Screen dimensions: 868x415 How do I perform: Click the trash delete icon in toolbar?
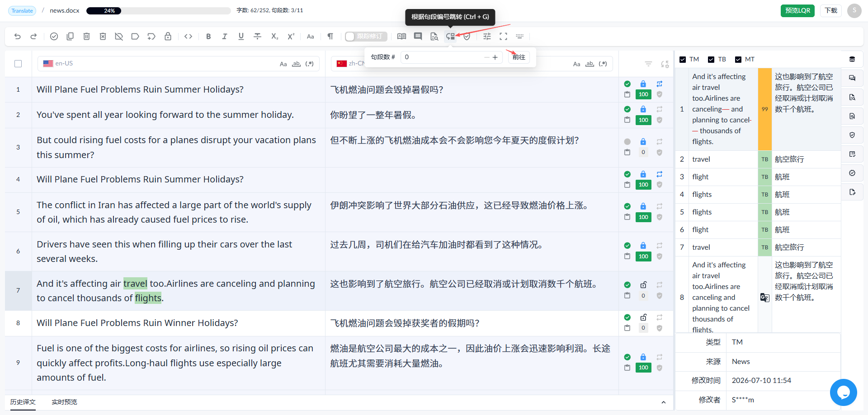point(86,37)
